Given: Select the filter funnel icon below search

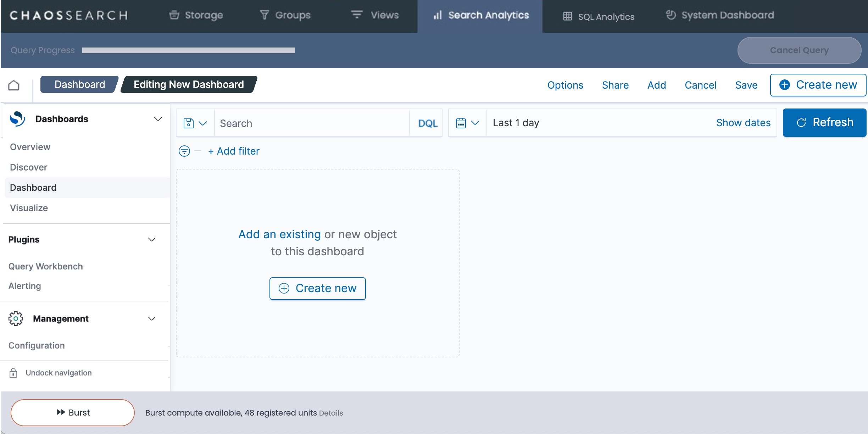Looking at the screenshot, I should tap(184, 151).
